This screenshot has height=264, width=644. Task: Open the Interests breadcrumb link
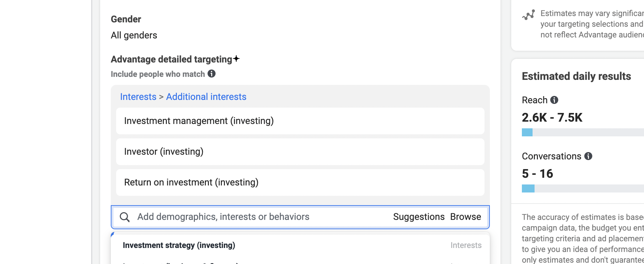[x=138, y=97]
